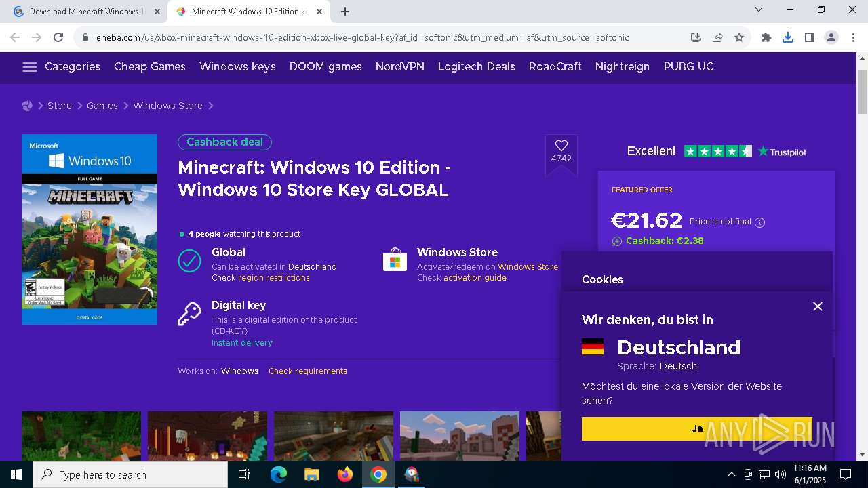Click the Price is not final info icon
The image size is (868, 488).
tap(759, 222)
